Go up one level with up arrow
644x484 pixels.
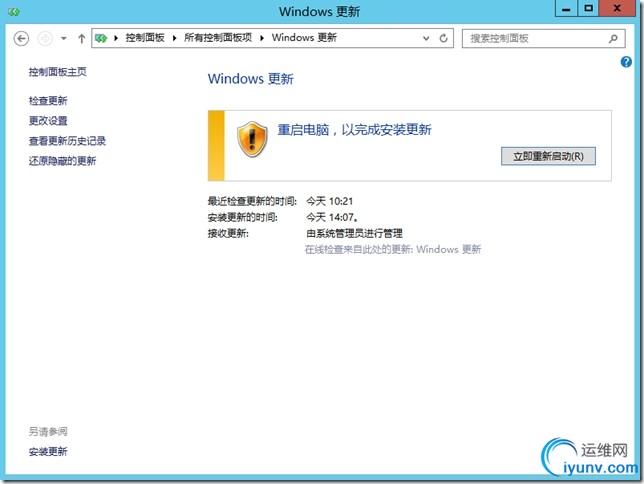(x=81, y=39)
